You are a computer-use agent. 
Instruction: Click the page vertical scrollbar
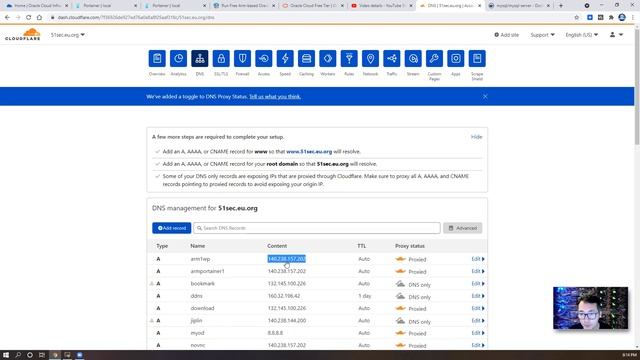tap(637, 88)
